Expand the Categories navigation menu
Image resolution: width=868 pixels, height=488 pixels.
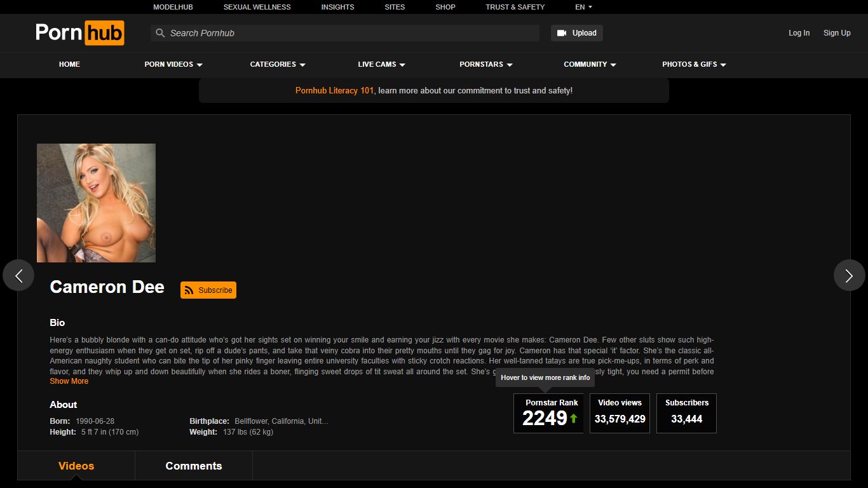278,64
